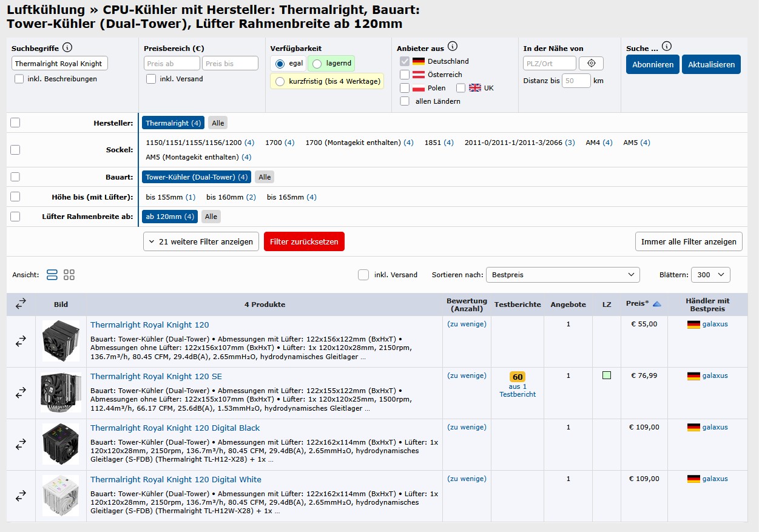This screenshot has width=759, height=532.
Task: Select socket filter AM4 (4)
Action: coord(599,143)
